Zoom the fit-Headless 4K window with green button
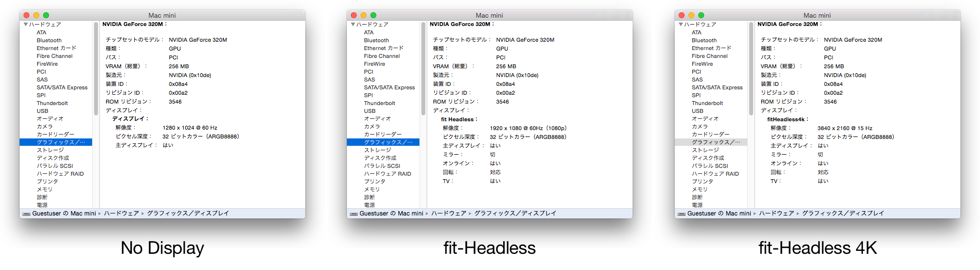The height and width of the screenshot is (270, 980). [x=701, y=15]
